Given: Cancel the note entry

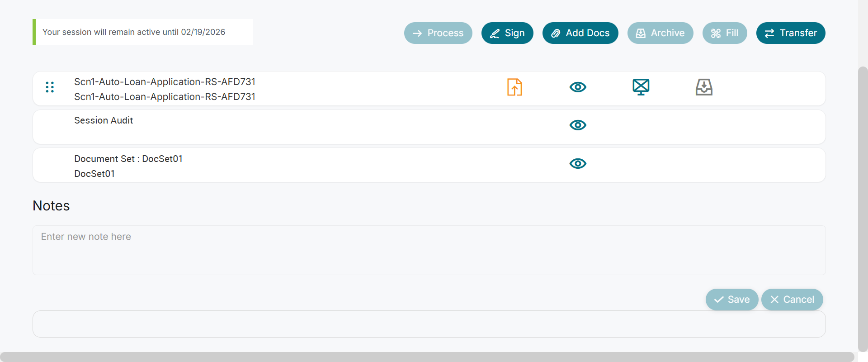Looking at the screenshot, I should (x=792, y=300).
